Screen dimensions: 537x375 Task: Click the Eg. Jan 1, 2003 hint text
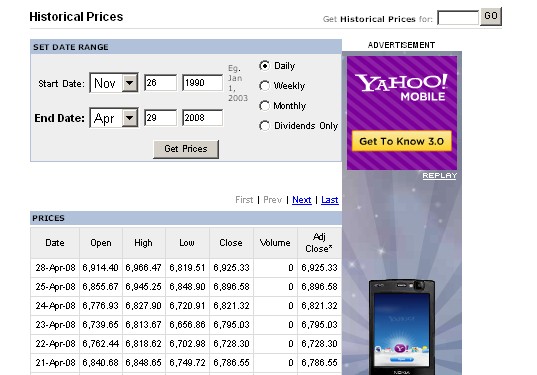coord(238,83)
